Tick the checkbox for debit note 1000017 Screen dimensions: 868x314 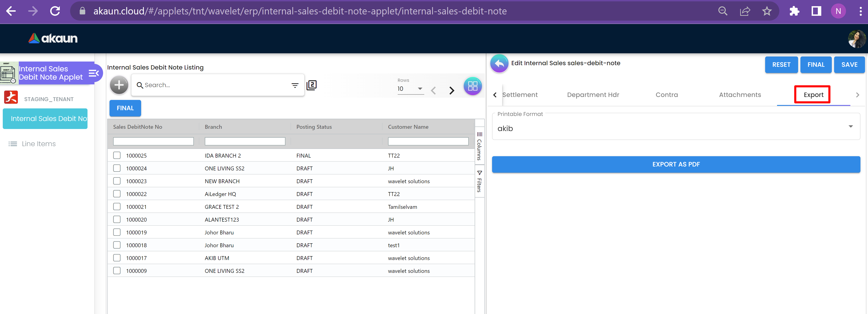(117, 258)
